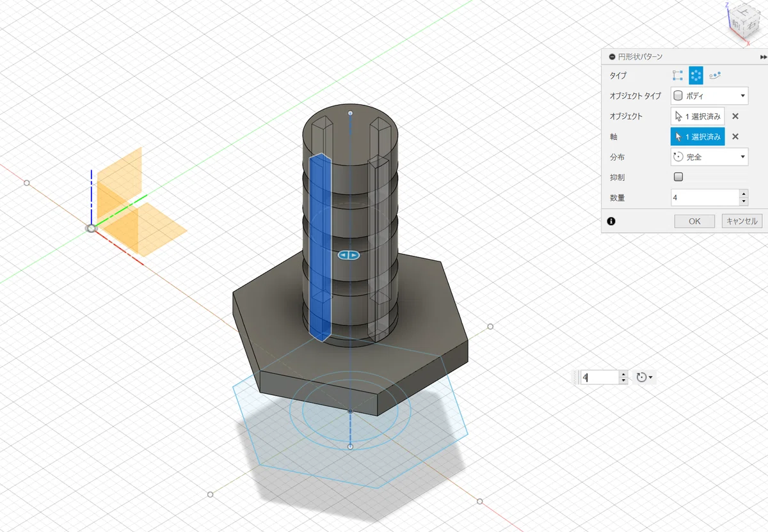This screenshot has height=532, width=768.
Task: Increase floating quantity with up arrow
Action: 623,374
